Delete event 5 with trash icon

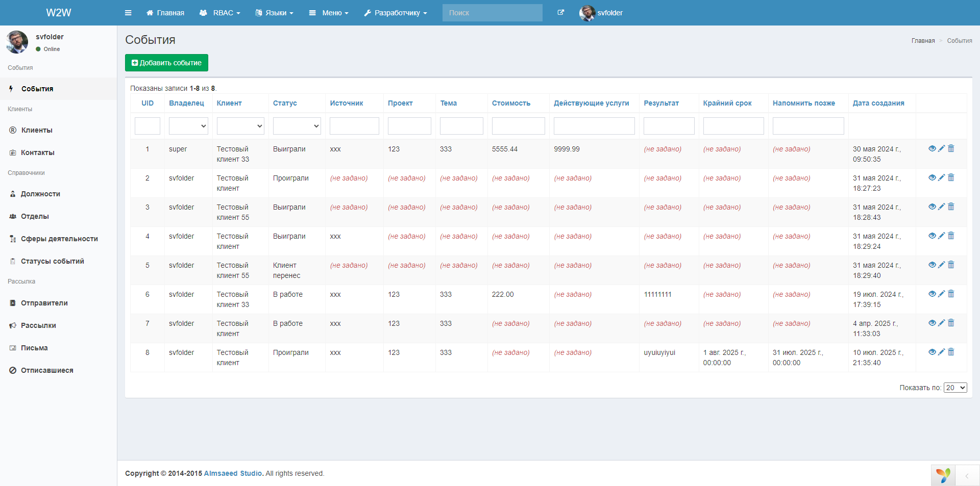[x=951, y=265]
